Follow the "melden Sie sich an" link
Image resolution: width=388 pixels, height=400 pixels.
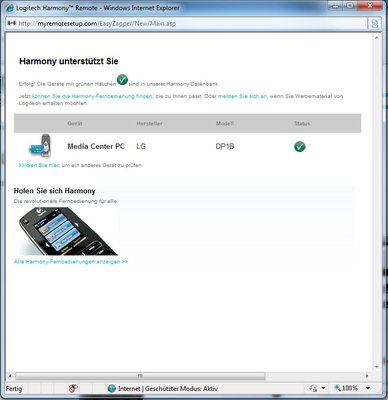pyautogui.click(x=242, y=96)
